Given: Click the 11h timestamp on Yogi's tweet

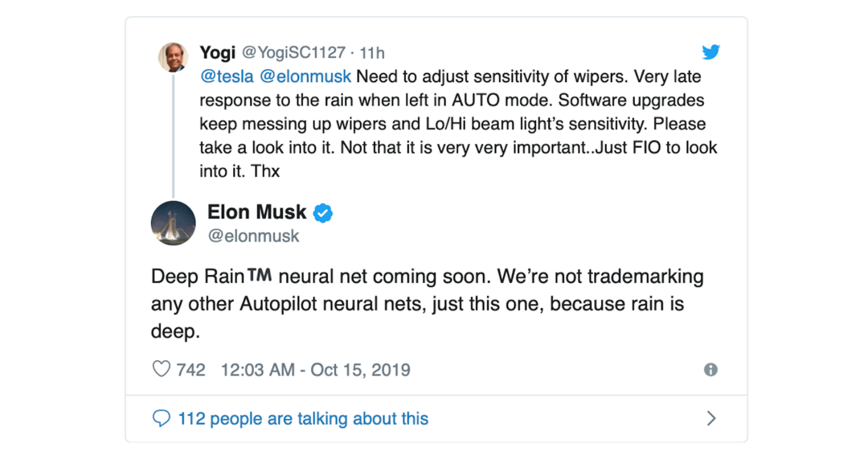Looking at the screenshot, I should tap(372, 52).
